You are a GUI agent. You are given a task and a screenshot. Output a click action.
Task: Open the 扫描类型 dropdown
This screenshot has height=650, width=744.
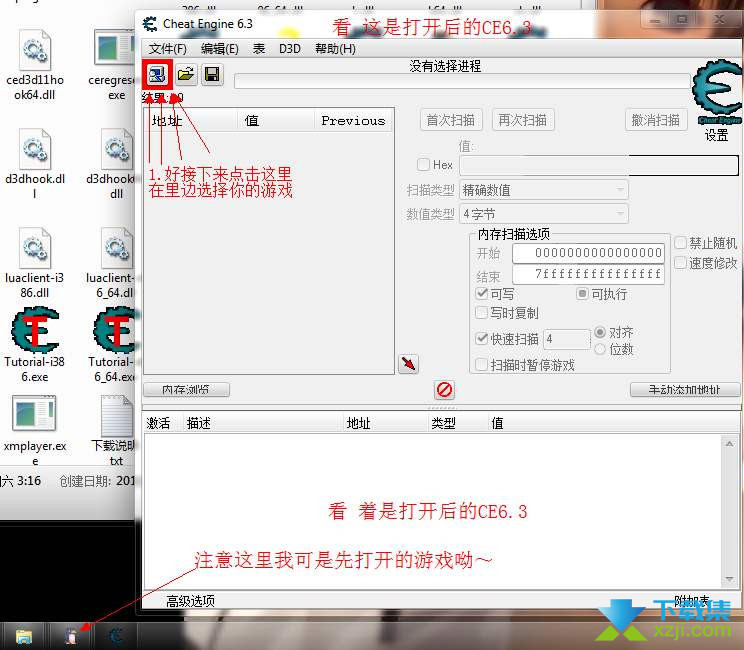pyautogui.click(x=544, y=190)
